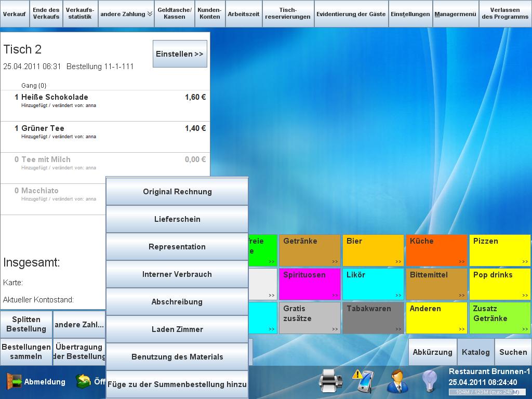Viewport: 532px width, 399px height.
Task: Click the Abmeldung logout door icon
Action: (14, 382)
